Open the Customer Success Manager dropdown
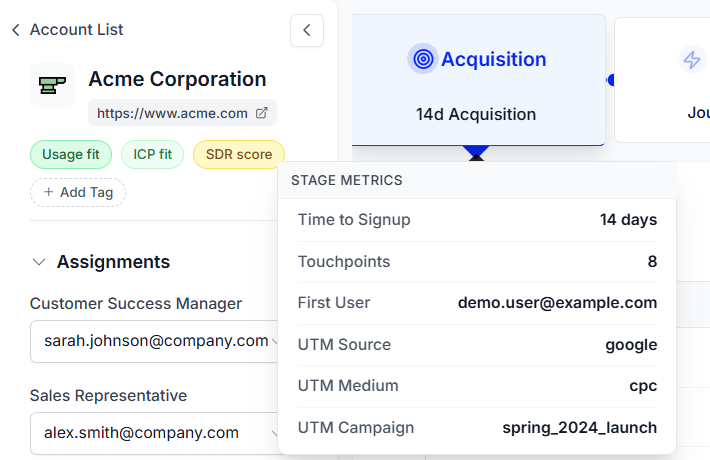The image size is (710, 460). click(x=154, y=341)
